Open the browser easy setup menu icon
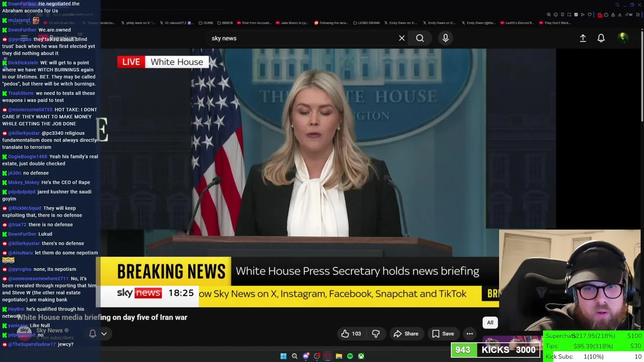The width and height of the screenshot is (644, 362). [x=638, y=15]
